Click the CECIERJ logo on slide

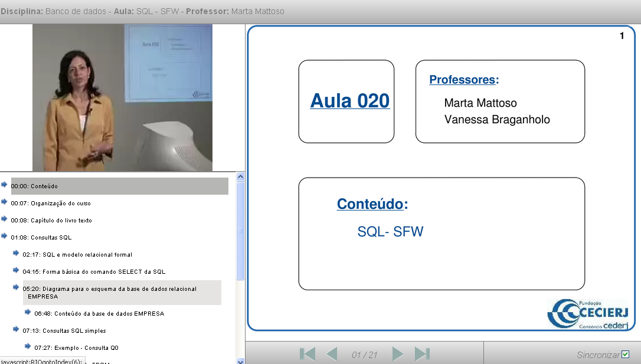[588, 314]
